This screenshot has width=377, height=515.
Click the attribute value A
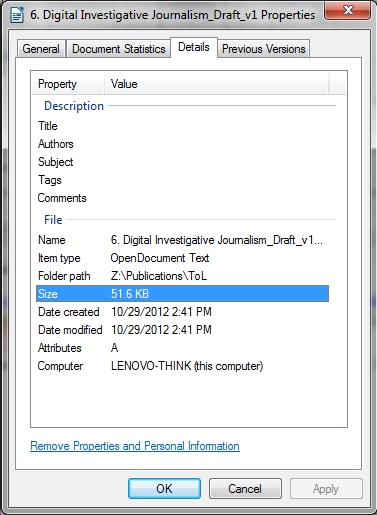click(x=114, y=348)
